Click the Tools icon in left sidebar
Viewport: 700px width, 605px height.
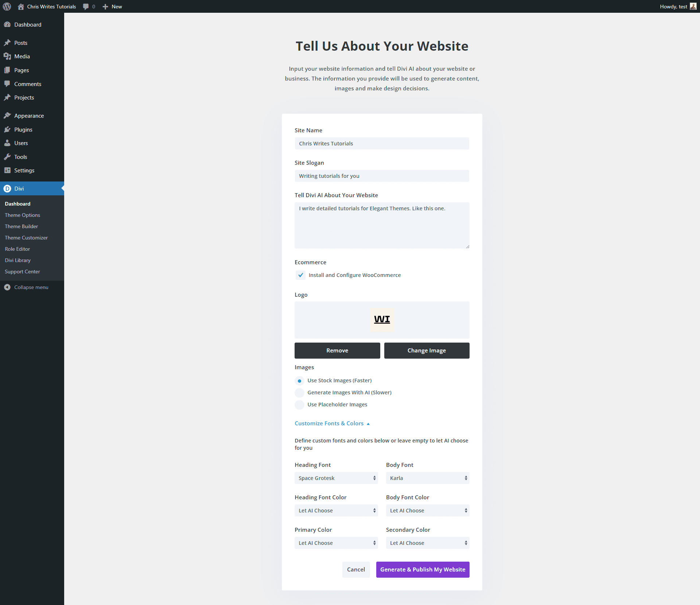(8, 156)
